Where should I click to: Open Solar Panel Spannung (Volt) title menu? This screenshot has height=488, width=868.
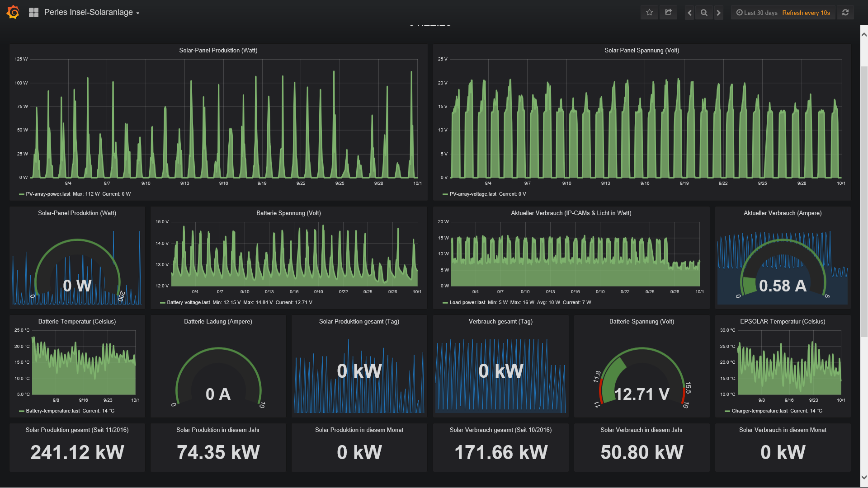pyautogui.click(x=642, y=51)
